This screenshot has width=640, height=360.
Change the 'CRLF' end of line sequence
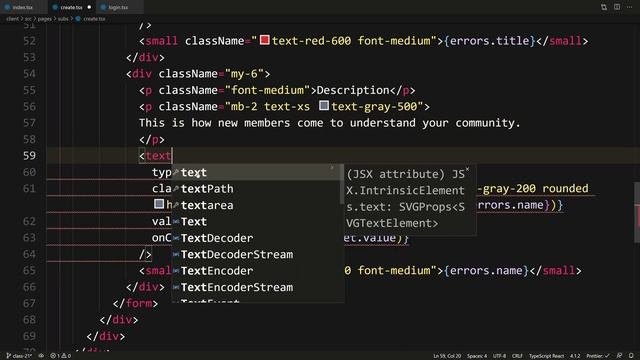(x=517, y=356)
